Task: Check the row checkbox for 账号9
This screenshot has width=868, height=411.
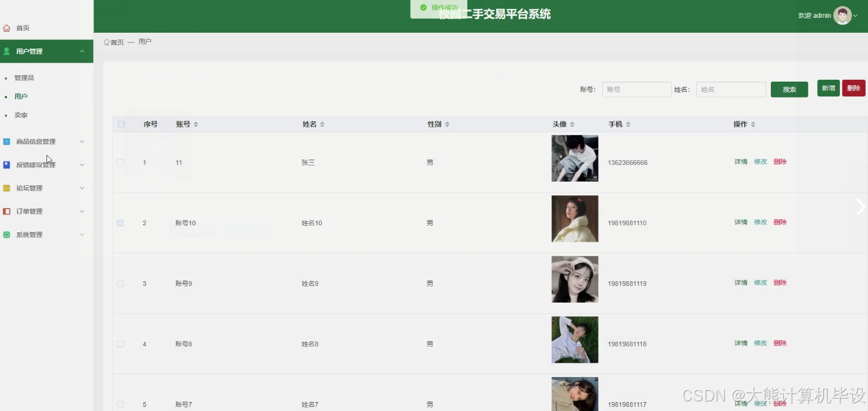Action: click(x=120, y=284)
